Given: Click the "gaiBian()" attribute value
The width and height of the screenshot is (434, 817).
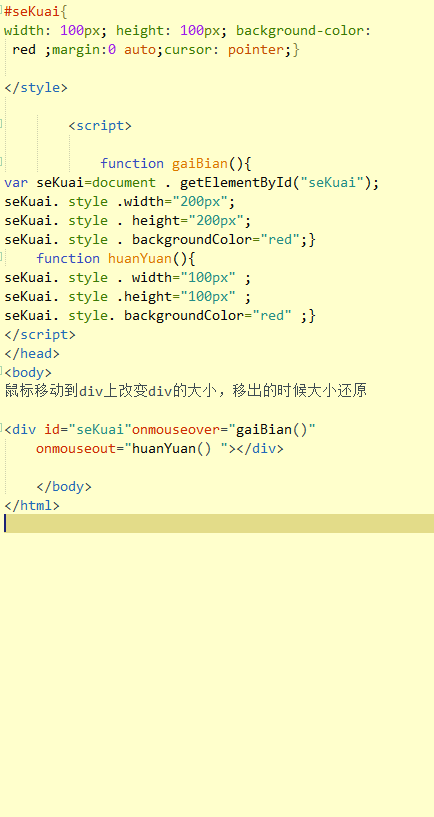Looking at the screenshot, I should [272, 429].
